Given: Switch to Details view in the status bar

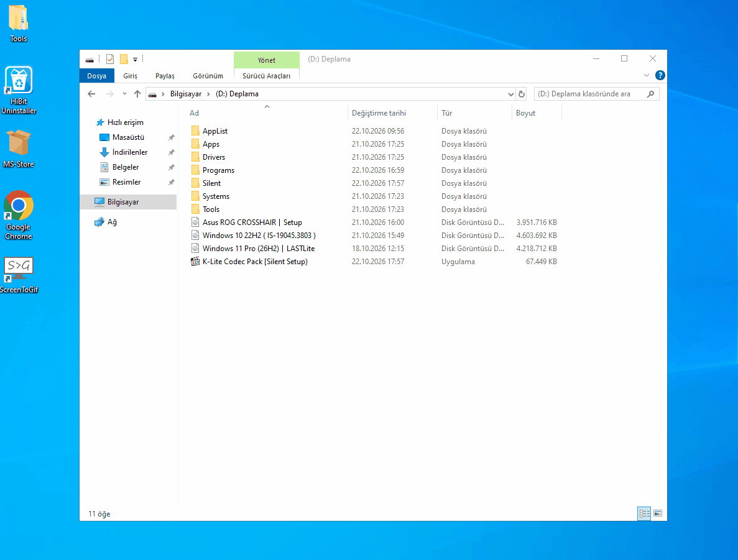Looking at the screenshot, I should pos(644,513).
